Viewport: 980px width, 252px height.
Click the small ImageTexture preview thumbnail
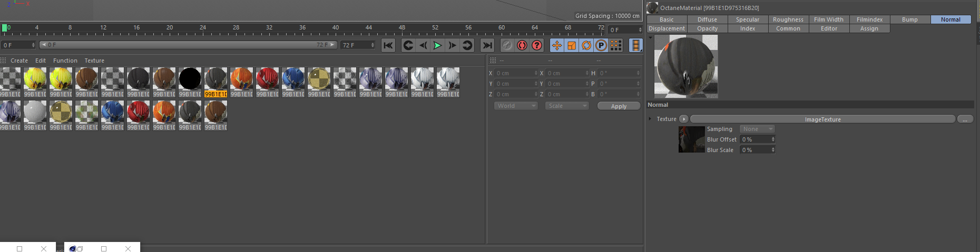click(691, 139)
